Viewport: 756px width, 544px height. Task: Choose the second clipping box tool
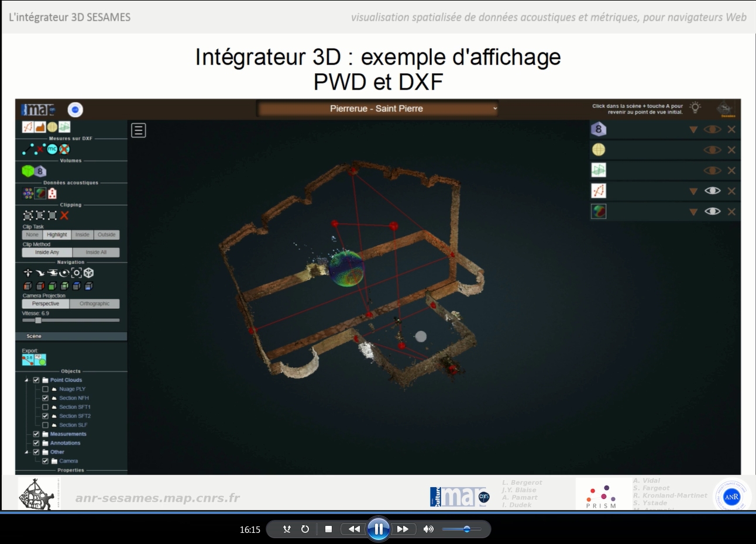click(x=40, y=215)
